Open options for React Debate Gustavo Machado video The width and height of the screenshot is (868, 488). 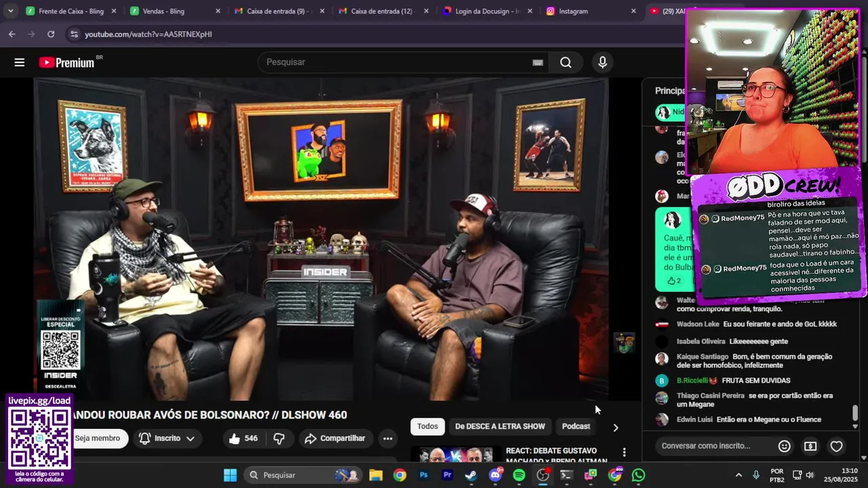coord(624,452)
